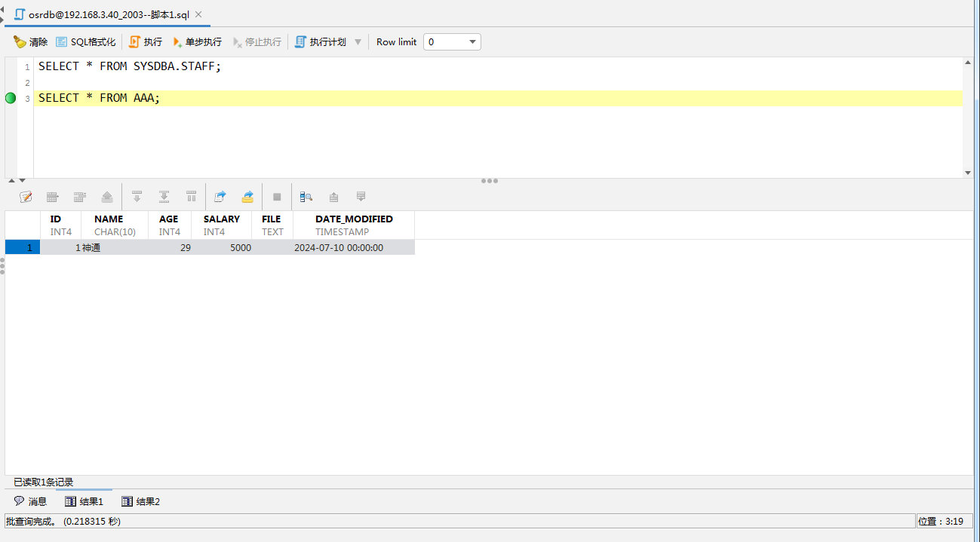Click the add row grid icon

pyautogui.click(x=53, y=197)
